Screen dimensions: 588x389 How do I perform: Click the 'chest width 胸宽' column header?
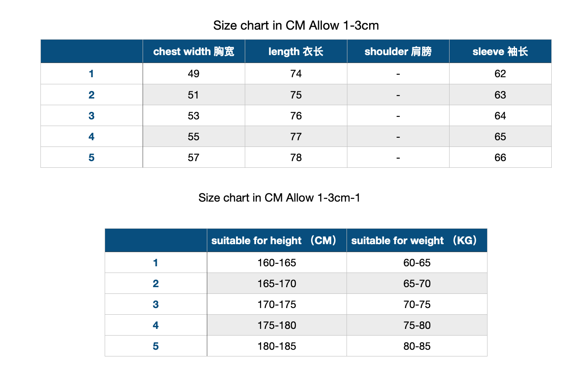coord(194,51)
